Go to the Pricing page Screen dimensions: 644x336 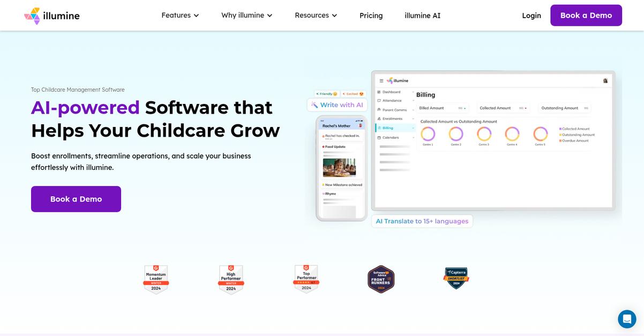(371, 16)
